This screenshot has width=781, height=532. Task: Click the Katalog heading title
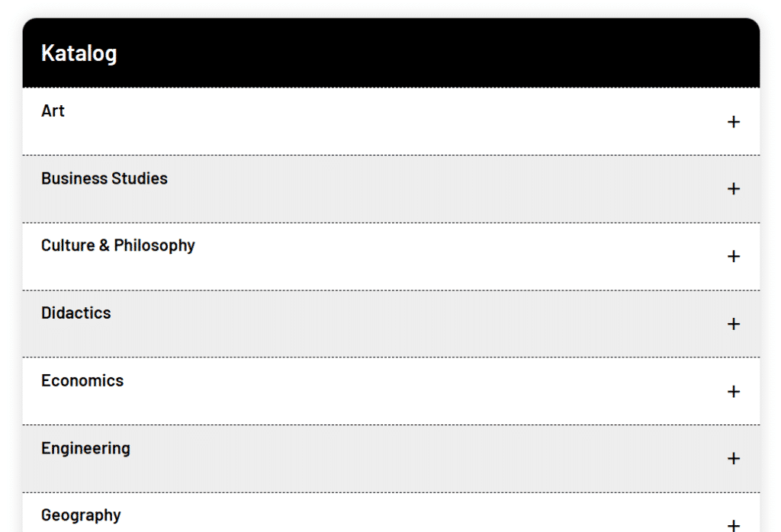(x=79, y=54)
